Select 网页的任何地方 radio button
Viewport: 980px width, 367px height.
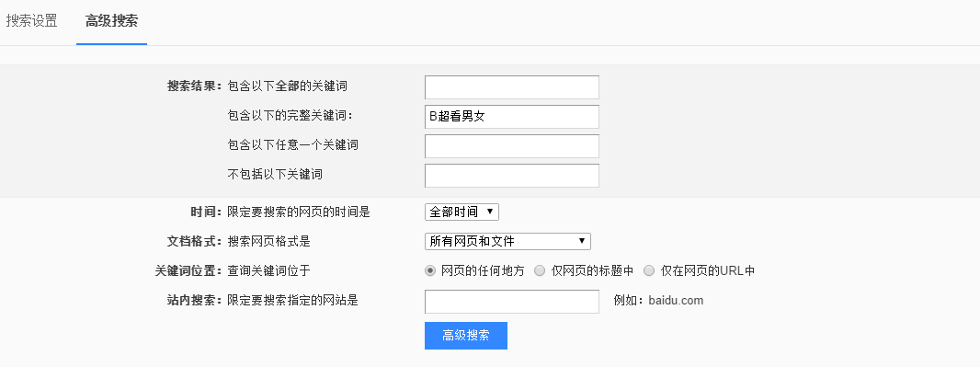[x=430, y=270]
